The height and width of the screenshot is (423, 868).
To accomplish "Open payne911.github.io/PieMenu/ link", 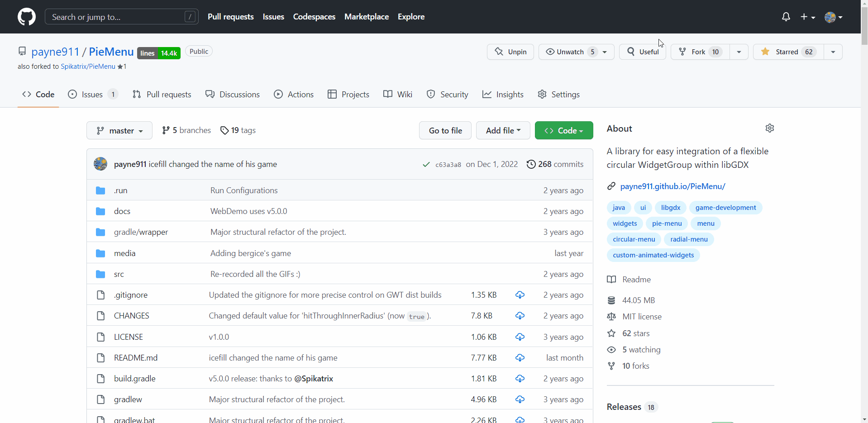I will point(672,186).
